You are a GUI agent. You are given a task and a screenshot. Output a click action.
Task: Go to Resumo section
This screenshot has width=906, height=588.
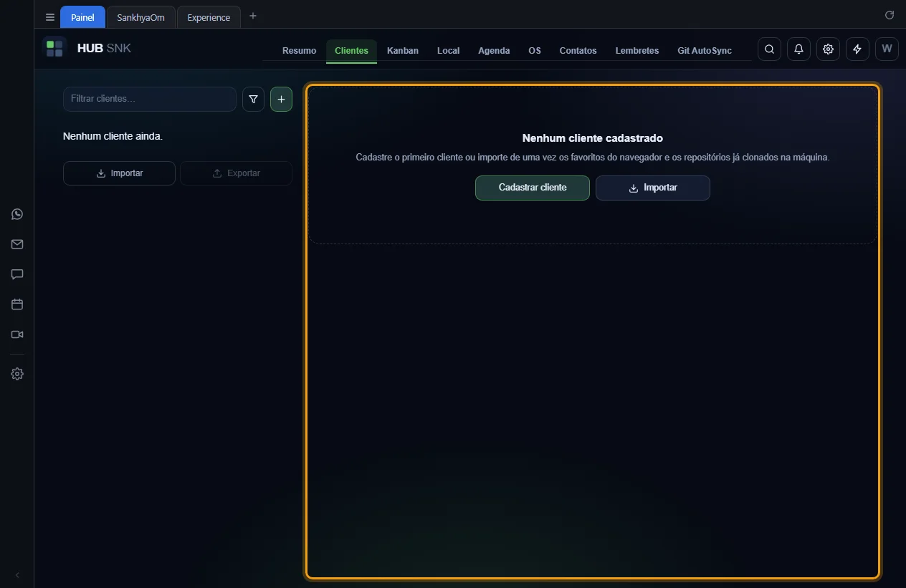(299, 51)
